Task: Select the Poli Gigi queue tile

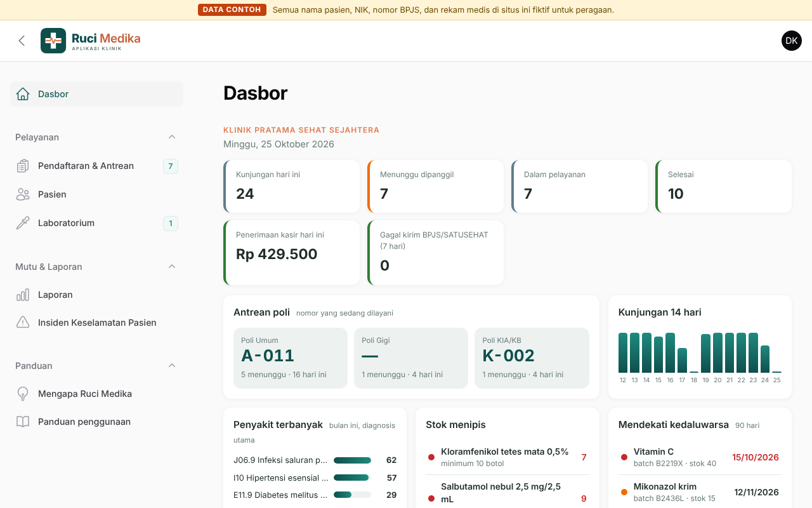Action: (411, 358)
